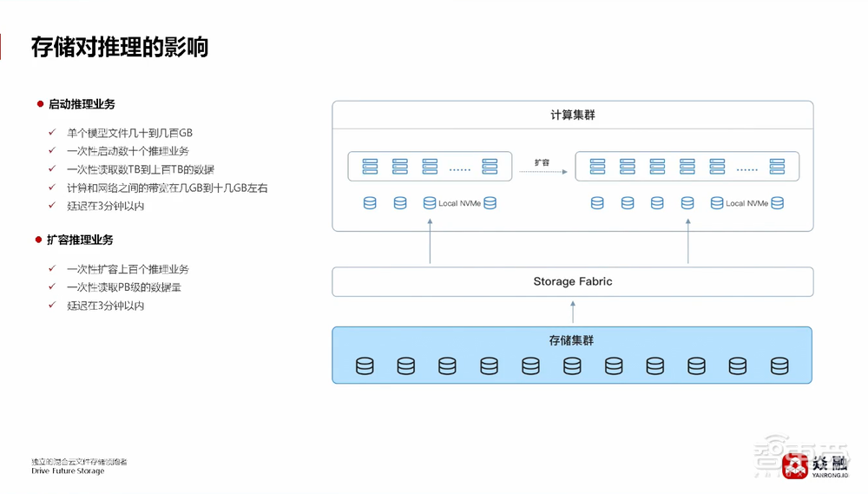
Task: Click the 扩容推理业务 heading
Action: pos(80,240)
